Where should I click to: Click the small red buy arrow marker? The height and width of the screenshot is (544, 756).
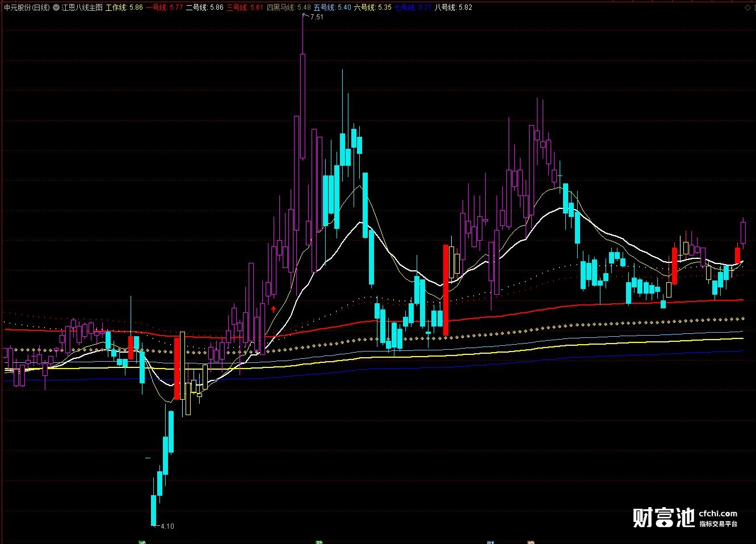point(274,309)
